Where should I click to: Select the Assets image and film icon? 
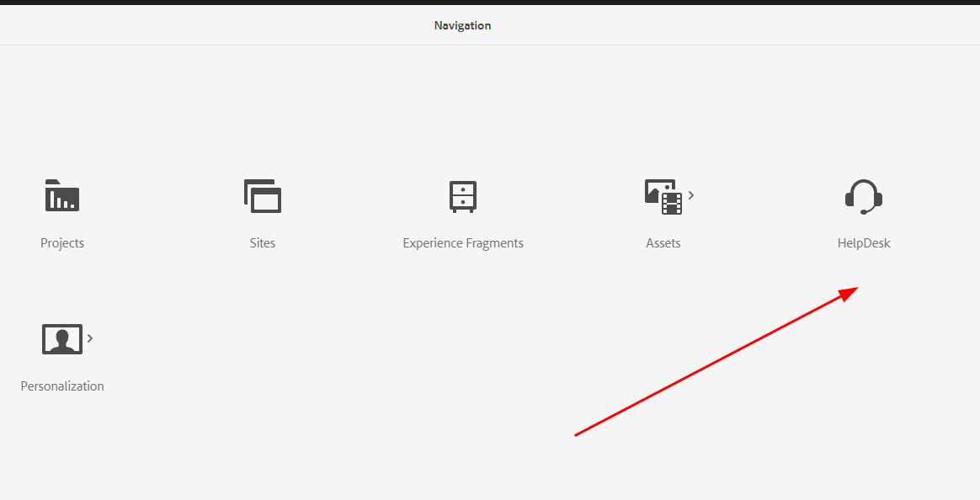[663, 196]
